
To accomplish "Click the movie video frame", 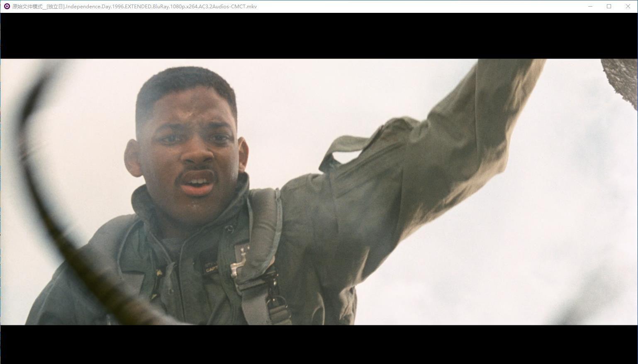I will coord(319,192).
